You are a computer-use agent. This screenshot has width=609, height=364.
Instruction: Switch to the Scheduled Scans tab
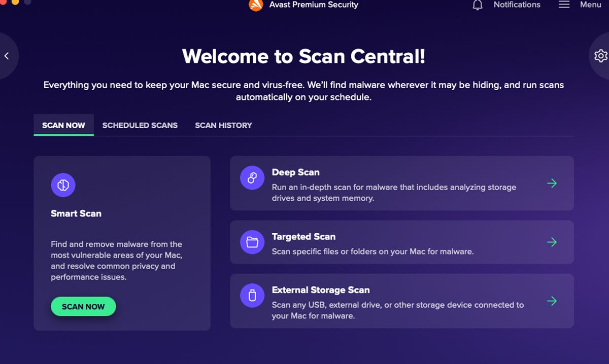tap(140, 125)
